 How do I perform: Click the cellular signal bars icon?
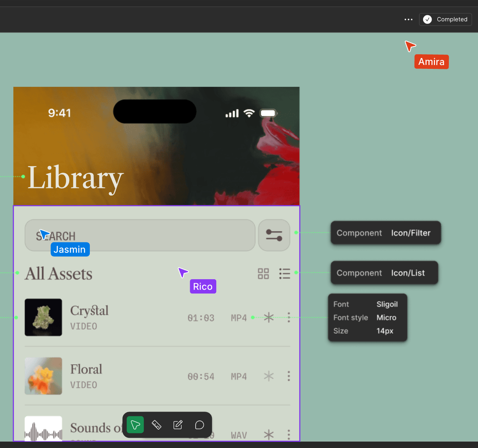tap(232, 113)
